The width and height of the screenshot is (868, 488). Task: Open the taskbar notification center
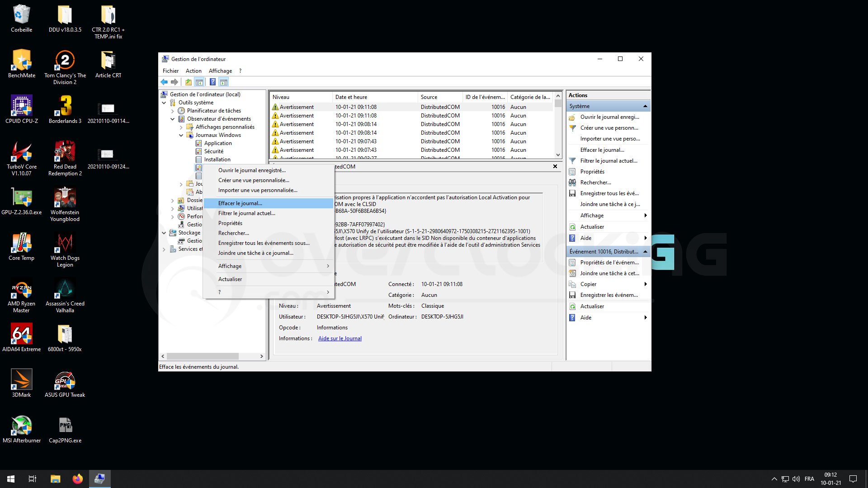pyautogui.click(x=853, y=479)
